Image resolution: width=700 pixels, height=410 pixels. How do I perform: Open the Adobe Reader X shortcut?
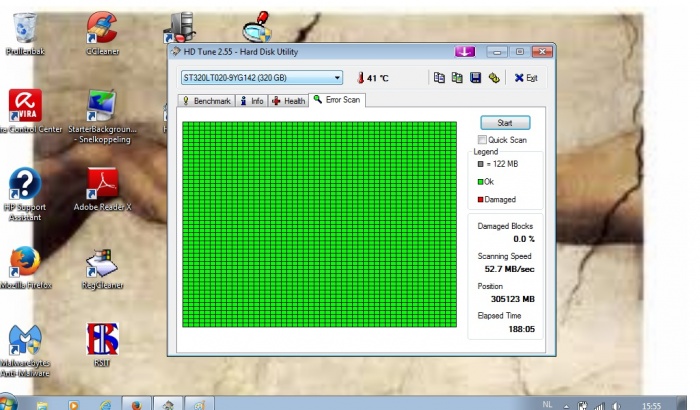click(x=102, y=189)
